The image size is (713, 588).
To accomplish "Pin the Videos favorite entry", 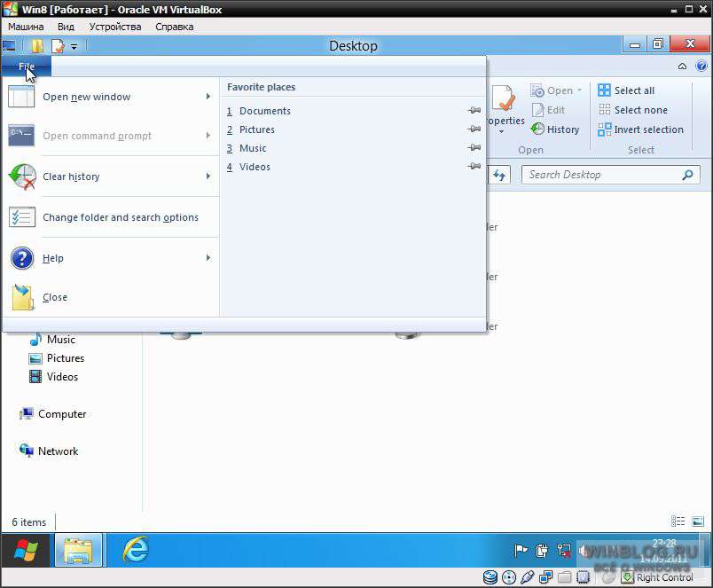I will (x=474, y=166).
